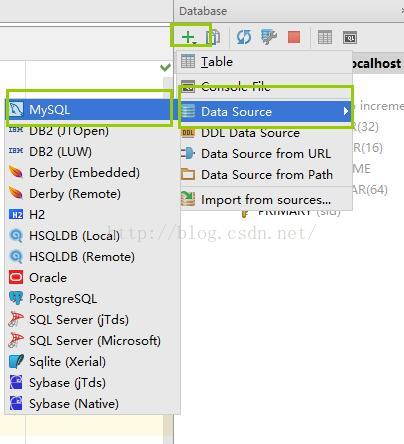Click the Table grid icon

188,61
